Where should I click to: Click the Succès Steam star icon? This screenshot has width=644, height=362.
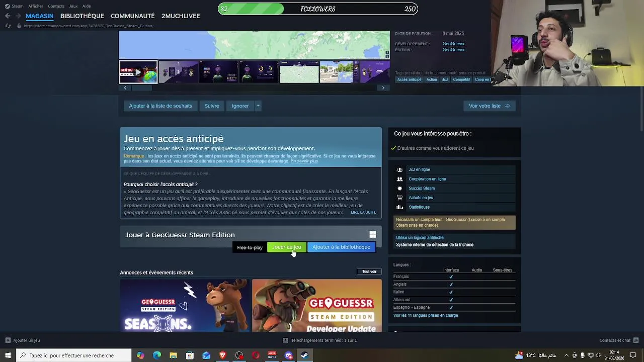tap(399, 188)
